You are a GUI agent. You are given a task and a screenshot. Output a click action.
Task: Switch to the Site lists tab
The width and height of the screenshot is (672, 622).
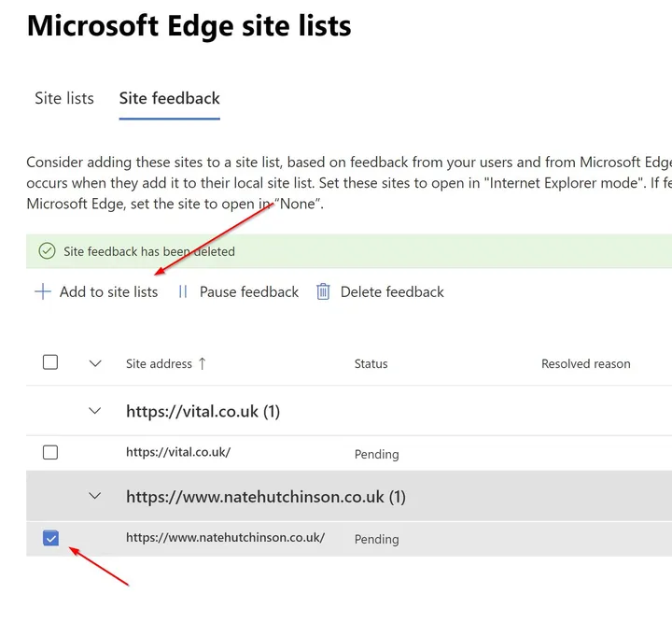(64, 98)
